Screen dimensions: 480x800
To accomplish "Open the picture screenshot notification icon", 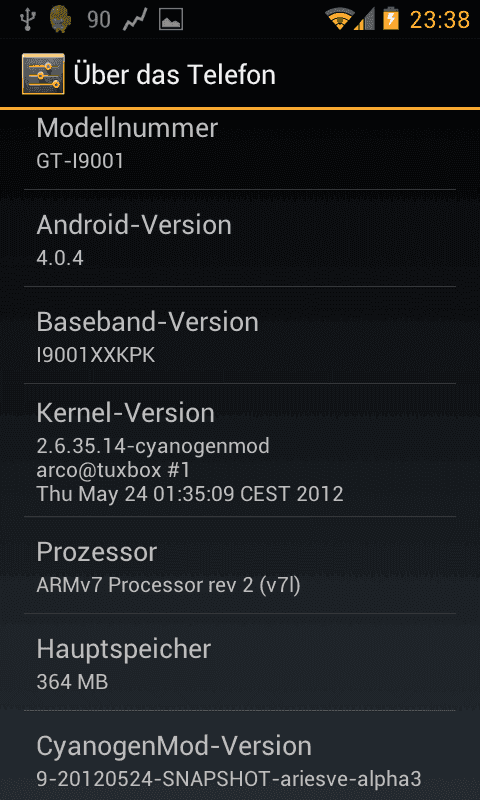I will [x=171, y=20].
